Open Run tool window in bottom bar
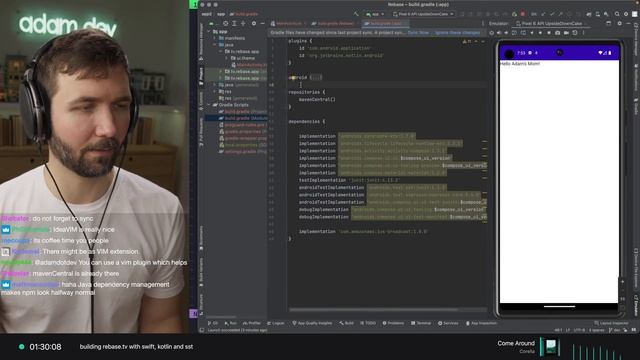This screenshot has width=640, height=360. [x=231, y=323]
